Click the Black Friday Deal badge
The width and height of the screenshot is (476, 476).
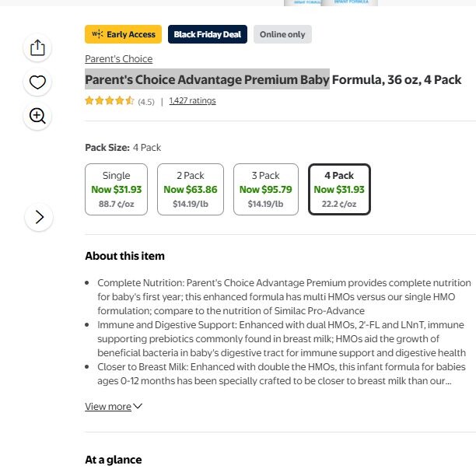coord(207,34)
